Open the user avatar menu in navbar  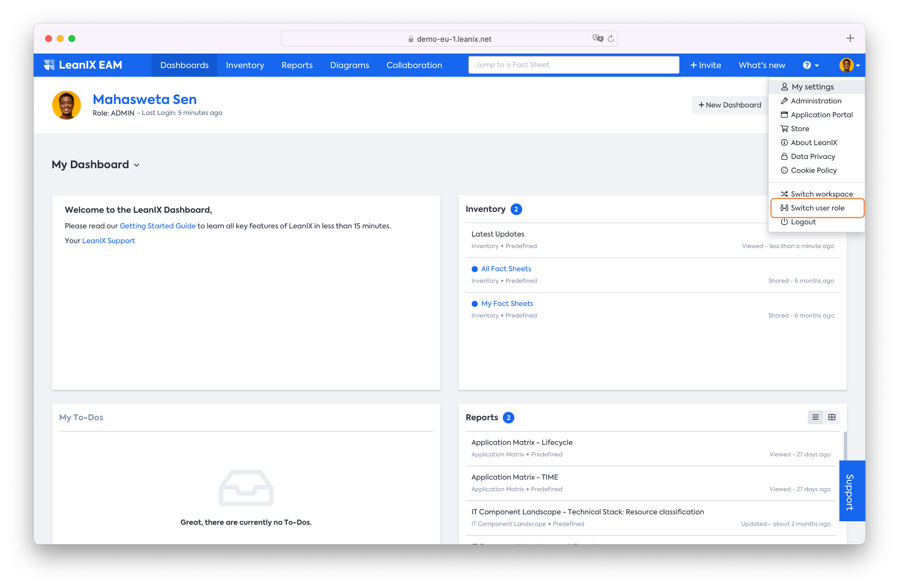(x=849, y=65)
